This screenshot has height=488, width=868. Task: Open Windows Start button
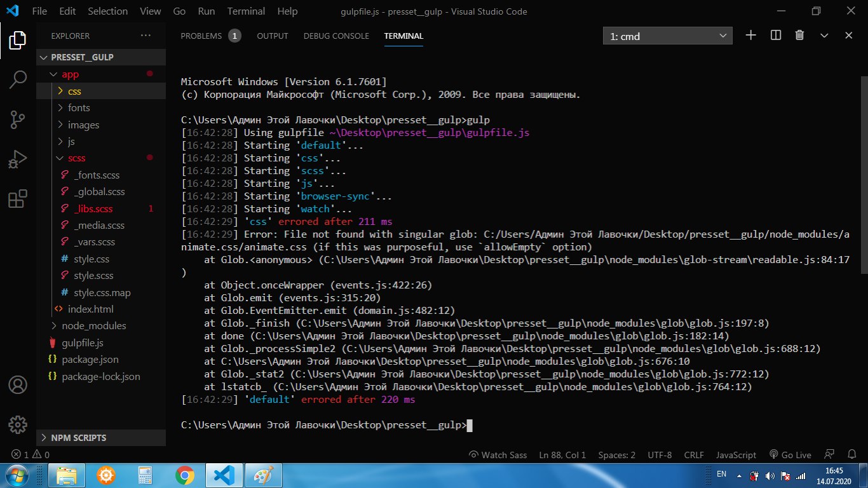click(x=17, y=475)
